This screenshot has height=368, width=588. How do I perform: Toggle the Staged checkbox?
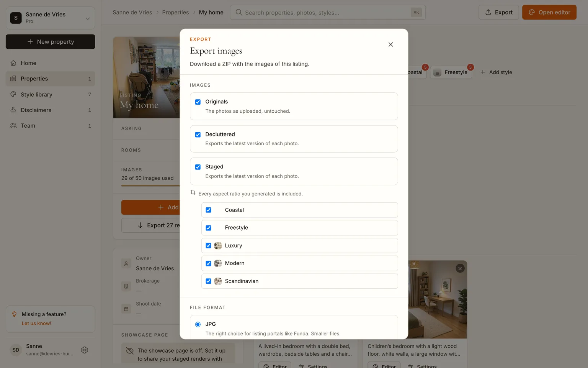pyautogui.click(x=198, y=167)
